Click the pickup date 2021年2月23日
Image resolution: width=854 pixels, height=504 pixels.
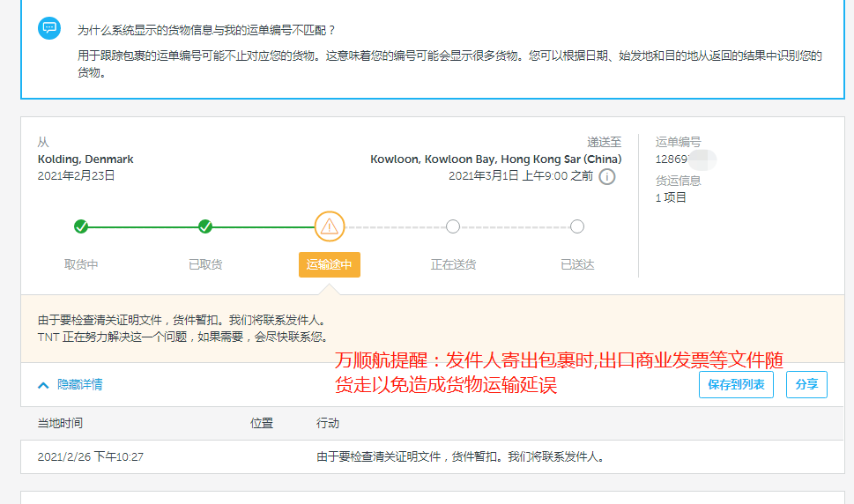77,176
